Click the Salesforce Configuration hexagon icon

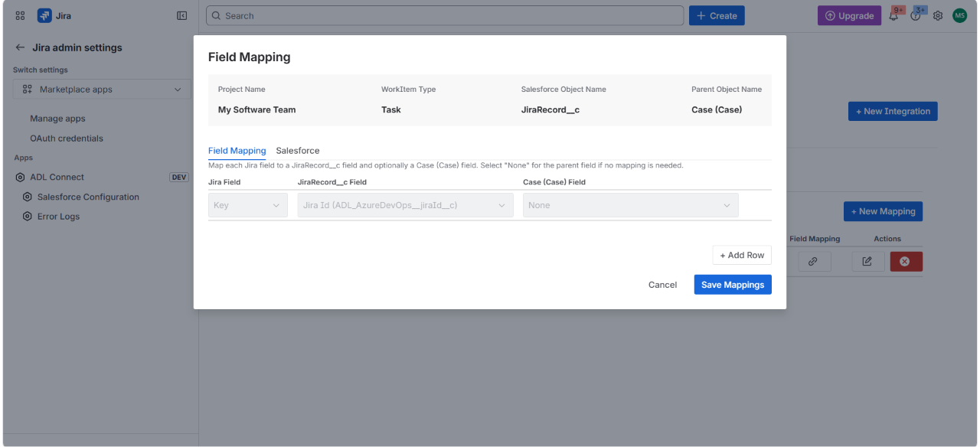click(28, 197)
